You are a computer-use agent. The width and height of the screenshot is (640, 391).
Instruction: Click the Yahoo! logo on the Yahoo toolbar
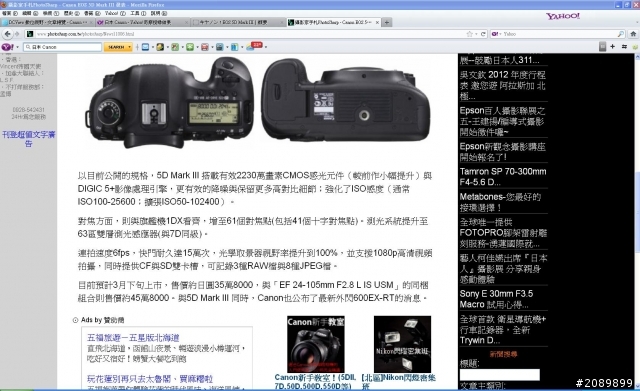[x=7, y=47]
